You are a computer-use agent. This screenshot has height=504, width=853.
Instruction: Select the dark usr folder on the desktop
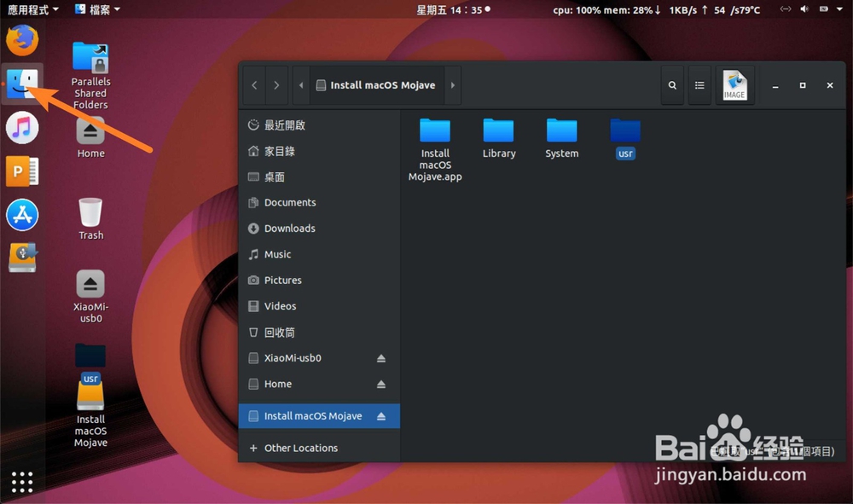pyautogui.click(x=90, y=363)
